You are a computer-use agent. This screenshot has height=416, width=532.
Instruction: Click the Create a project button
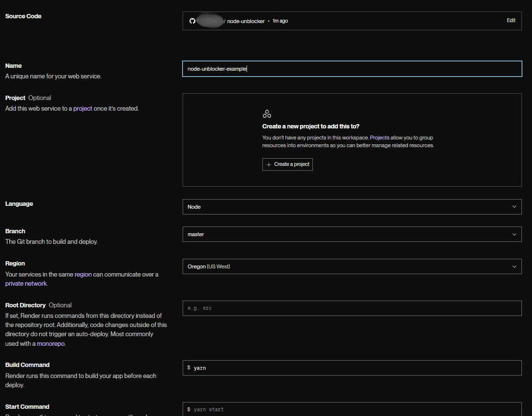(x=287, y=164)
